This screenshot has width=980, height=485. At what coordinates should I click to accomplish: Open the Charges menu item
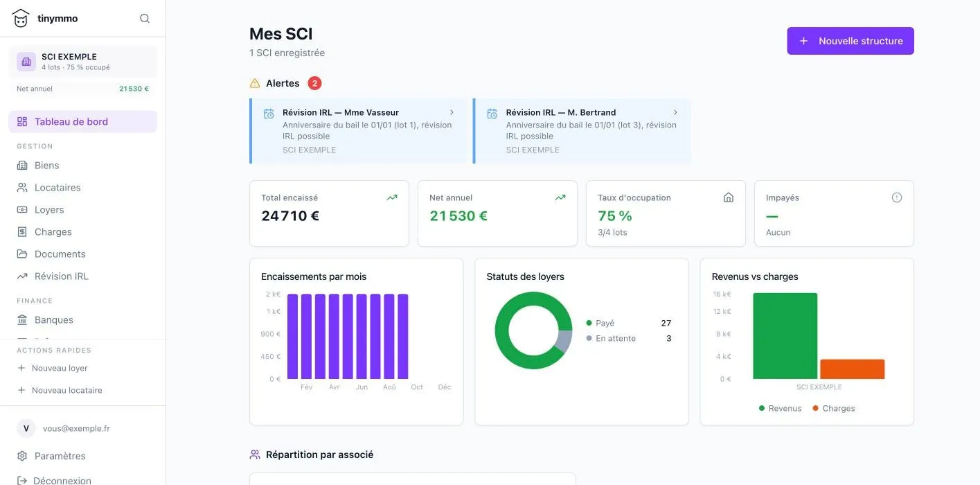pyautogui.click(x=83, y=232)
